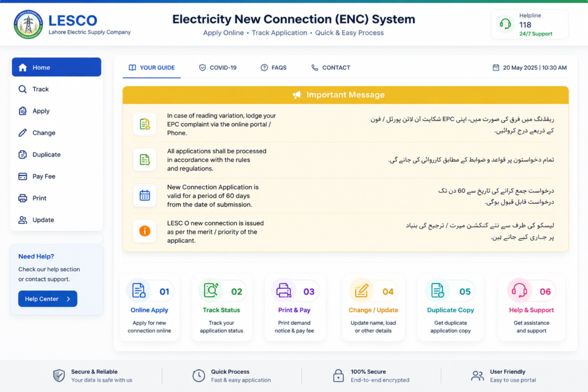Click 'Get duplicate application copy' text
Screen dimensions: 588x392
pos(450,327)
